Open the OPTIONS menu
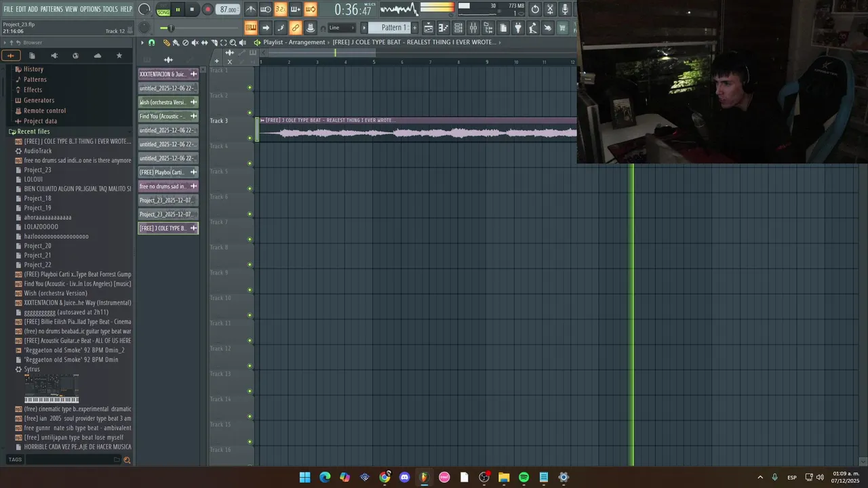 [90, 9]
